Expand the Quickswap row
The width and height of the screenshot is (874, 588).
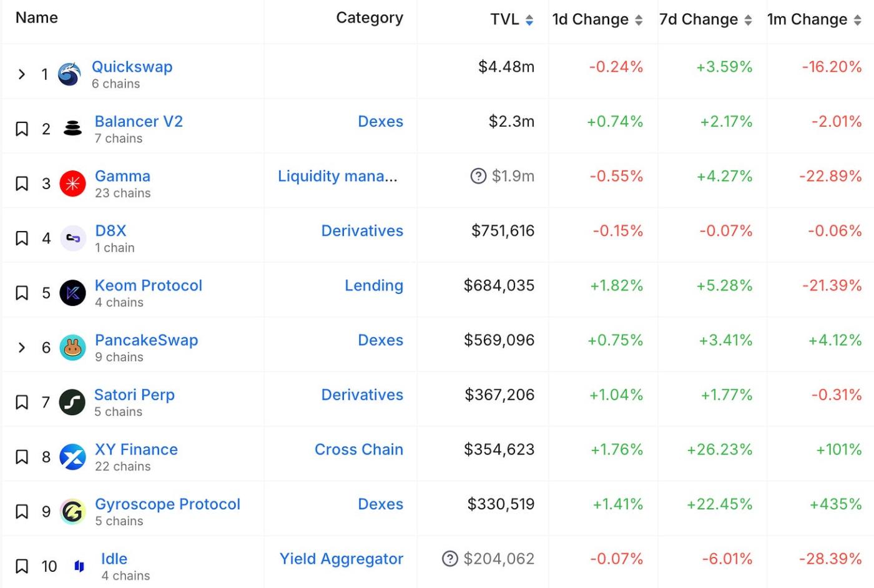click(x=22, y=74)
